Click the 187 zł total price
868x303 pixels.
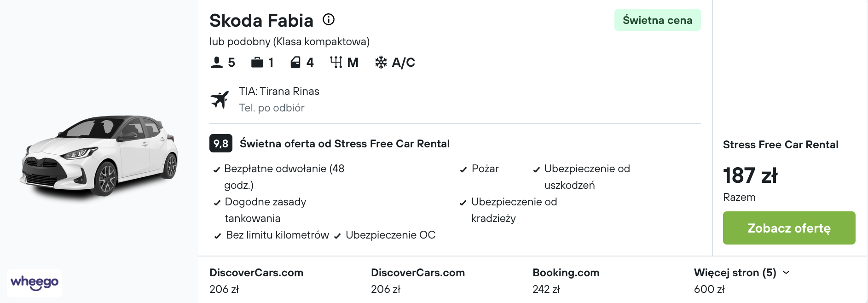point(750,175)
